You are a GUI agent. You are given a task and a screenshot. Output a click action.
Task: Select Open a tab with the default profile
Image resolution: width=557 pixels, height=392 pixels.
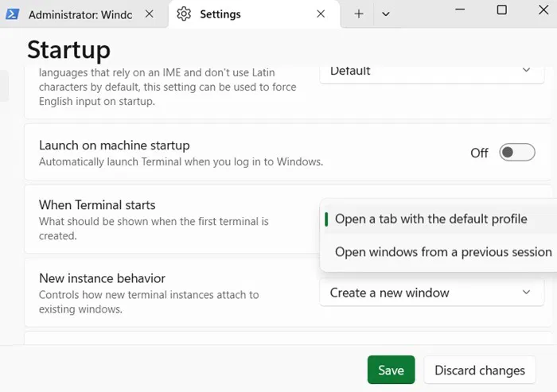[x=430, y=219]
